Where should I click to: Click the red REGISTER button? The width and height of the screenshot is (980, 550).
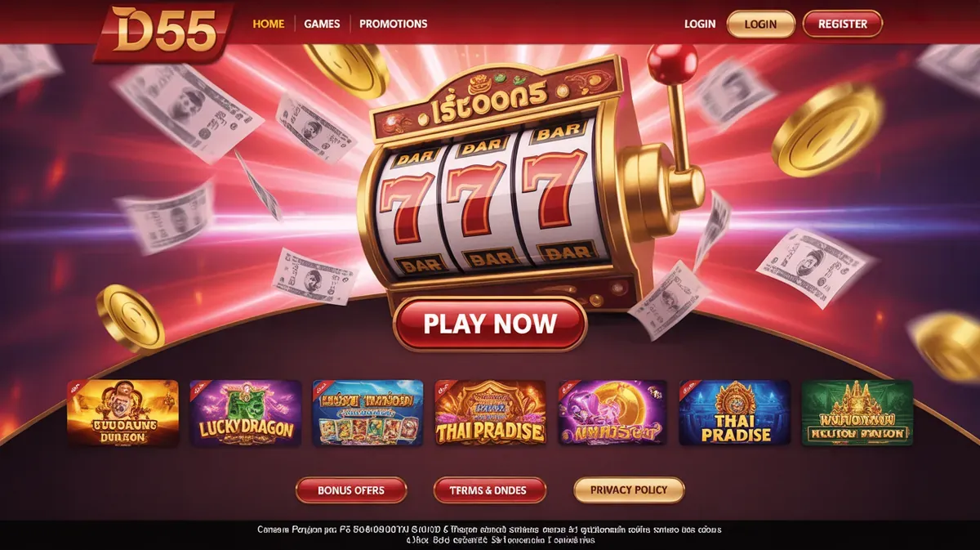pos(843,24)
